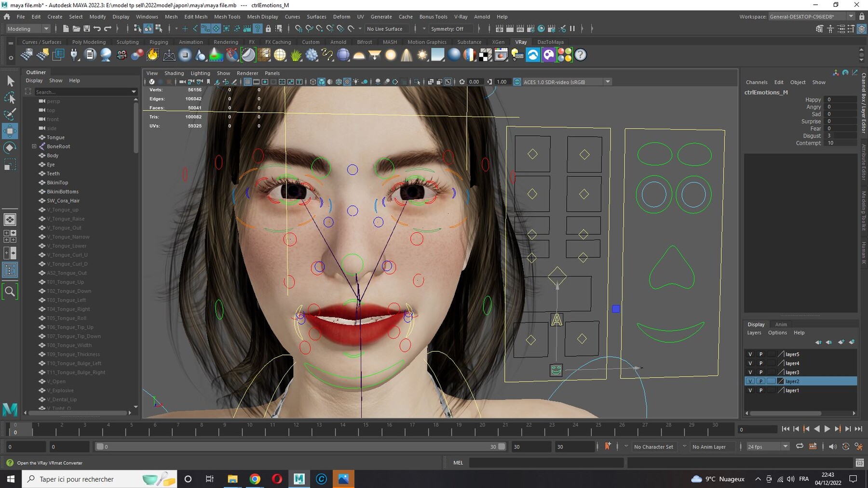Click the Paint selection tool
This screenshot has width=868, height=488.
tap(10, 114)
